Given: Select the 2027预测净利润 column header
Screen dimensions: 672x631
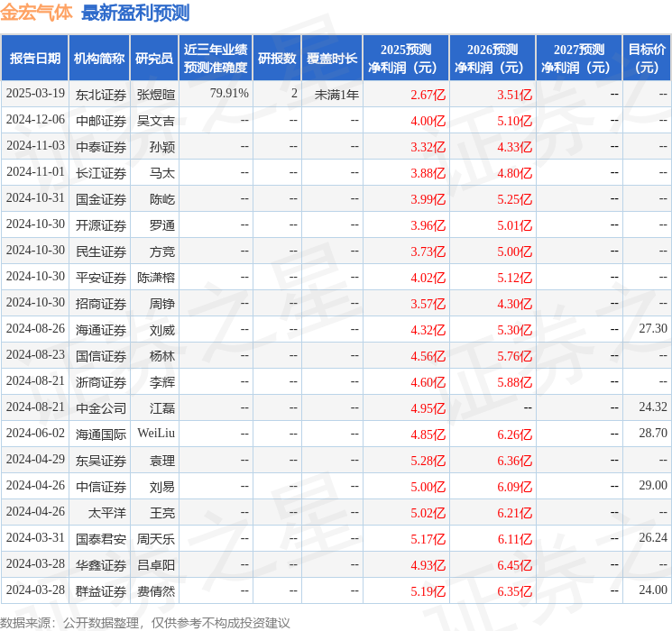Looking at the screenshot, I should click(x=579, y=59).
